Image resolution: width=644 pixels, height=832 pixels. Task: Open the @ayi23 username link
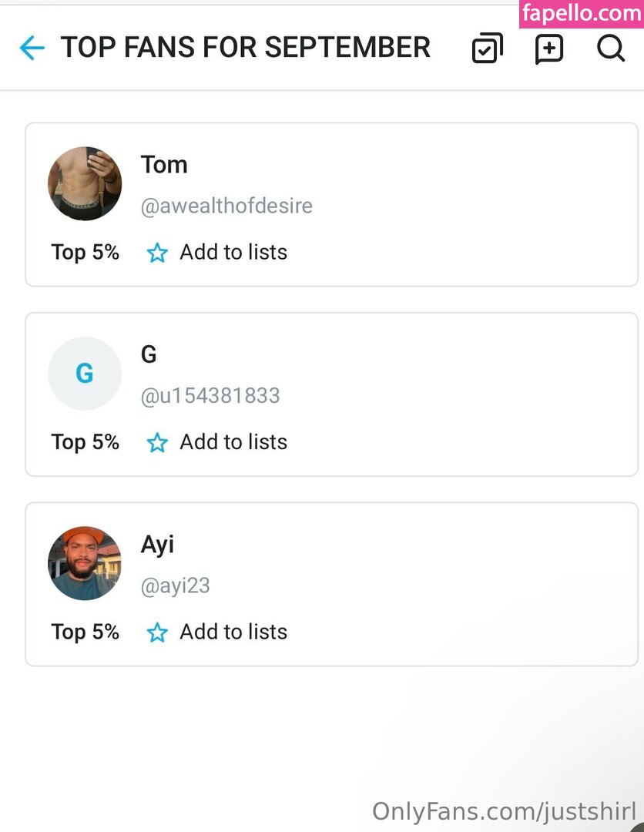[175, 585]
